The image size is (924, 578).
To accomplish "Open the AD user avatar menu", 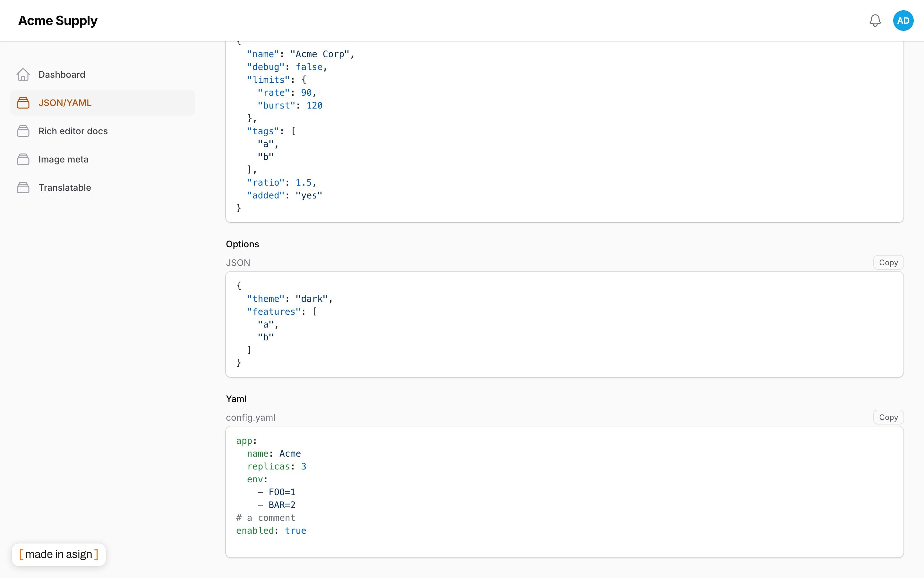I will pos(903,21).
